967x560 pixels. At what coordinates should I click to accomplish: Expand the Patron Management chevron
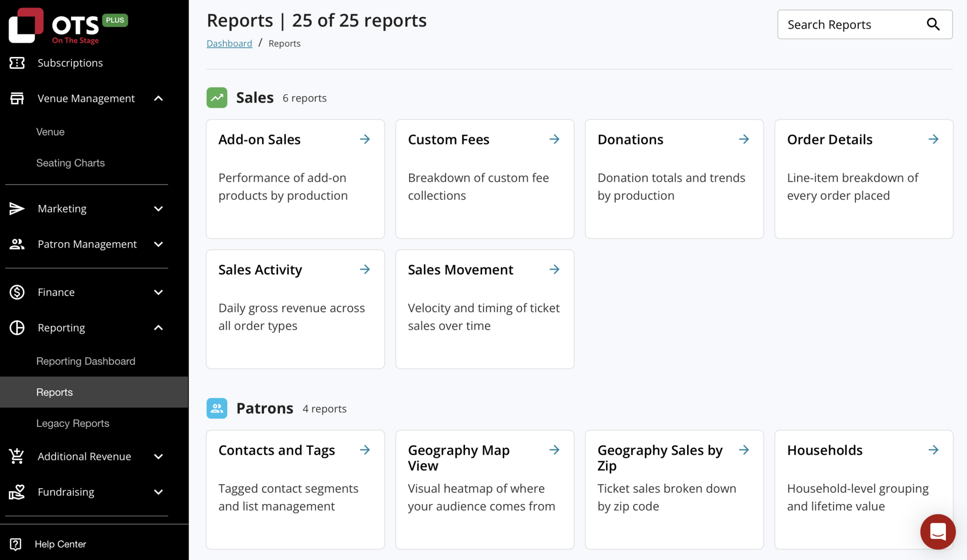(x=159, y=244)
